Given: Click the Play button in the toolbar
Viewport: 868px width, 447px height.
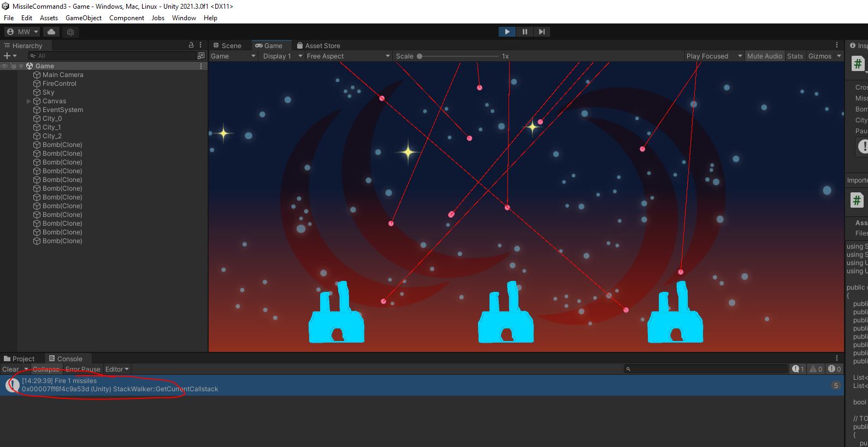Looking at the screenshot, I should (x=507, y=32).
